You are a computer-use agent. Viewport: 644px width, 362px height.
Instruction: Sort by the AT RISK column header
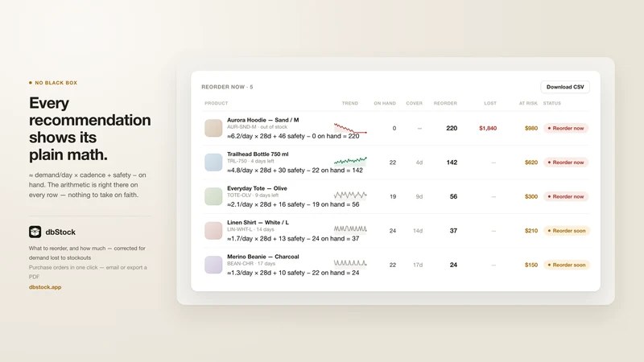[528, 104]
